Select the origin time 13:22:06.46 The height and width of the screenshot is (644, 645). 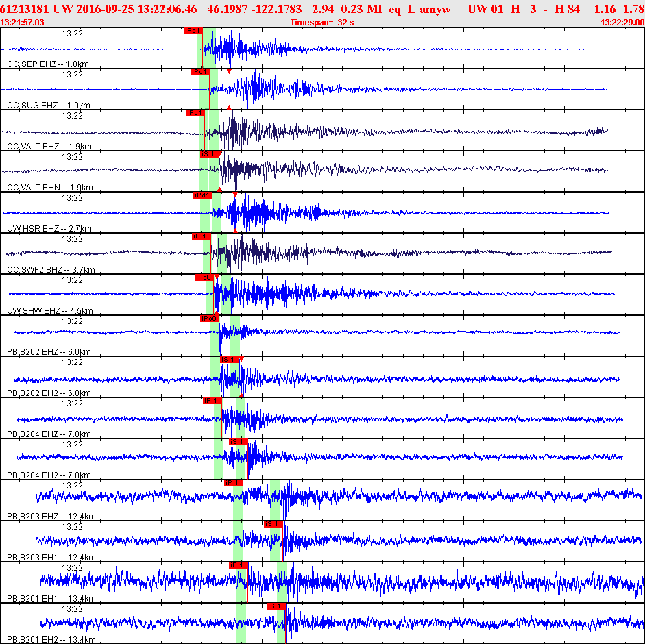pos(167,9)
